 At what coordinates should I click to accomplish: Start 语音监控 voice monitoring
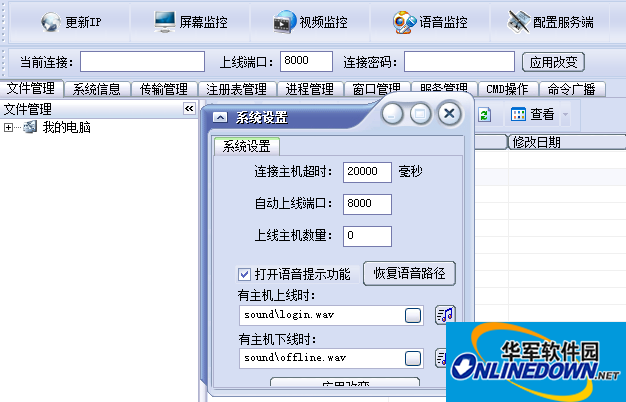[430, 22]
